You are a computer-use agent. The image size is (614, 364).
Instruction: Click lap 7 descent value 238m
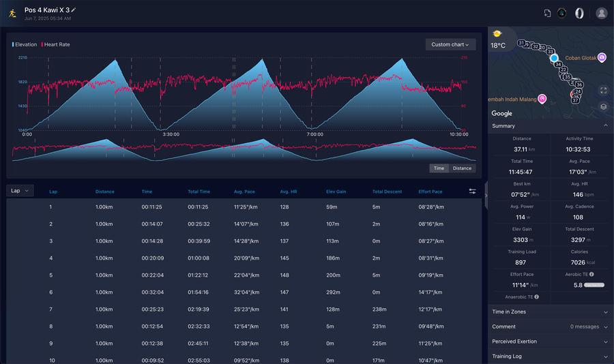pos(379,309)
